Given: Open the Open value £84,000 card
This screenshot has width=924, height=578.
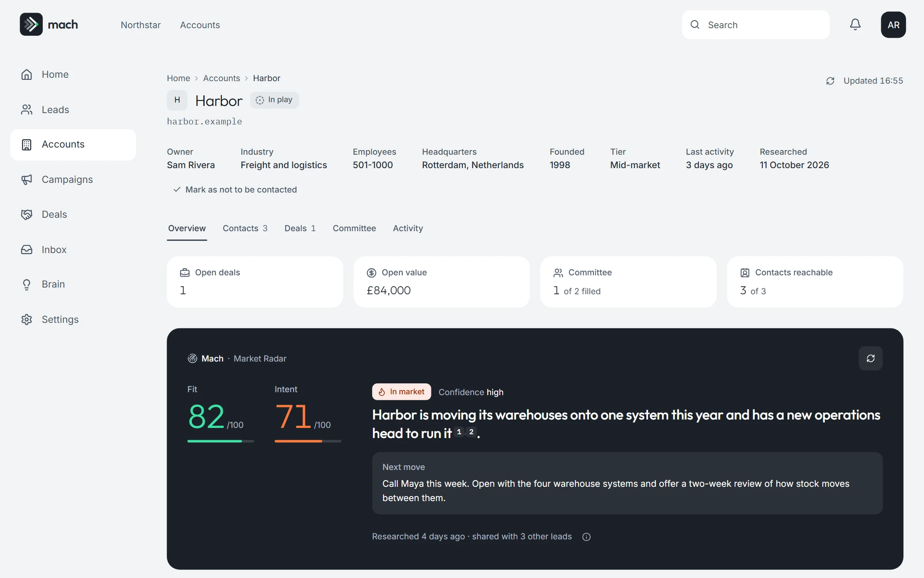Looking at the screenshot, I should [442, 282].
